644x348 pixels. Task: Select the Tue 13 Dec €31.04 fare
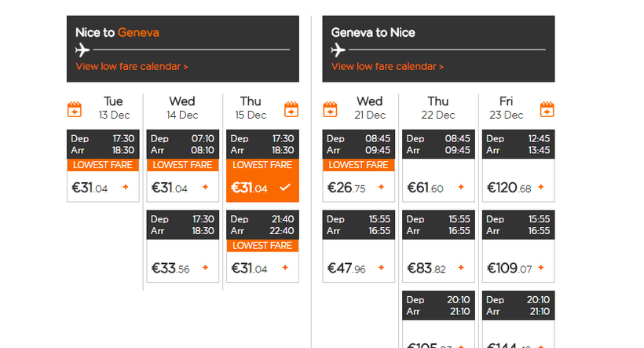(102, 188)
